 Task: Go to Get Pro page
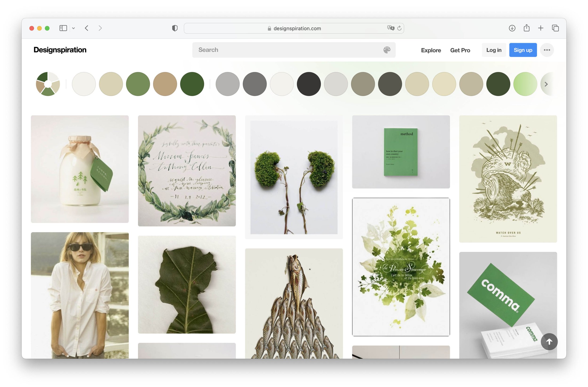point(460,50)
